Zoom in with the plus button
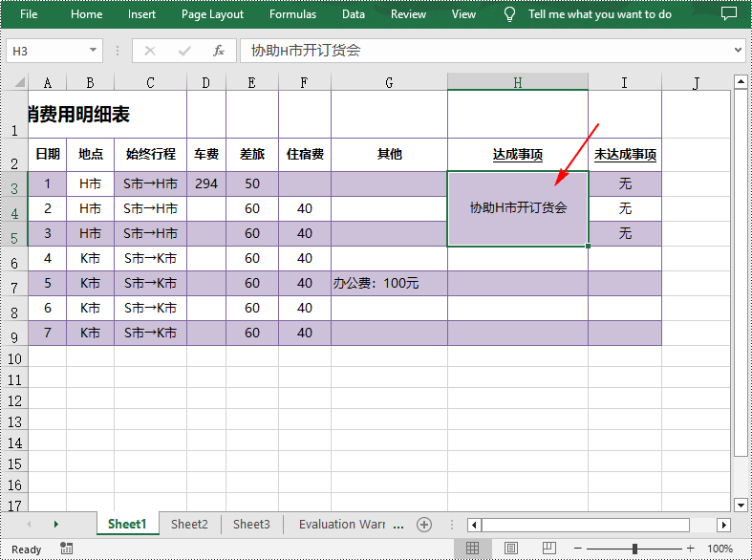 691,549
